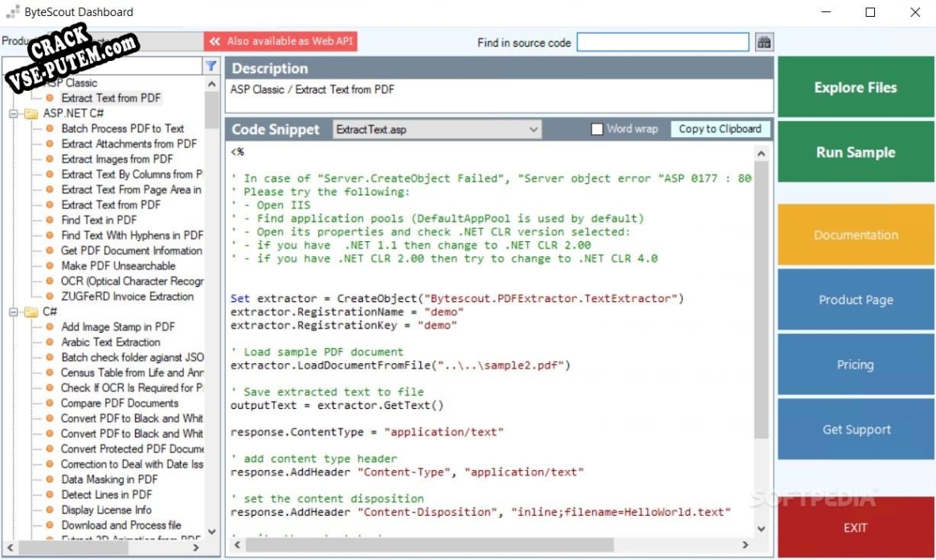Select Find Text With Hyphens in PDF

point(132,235)
